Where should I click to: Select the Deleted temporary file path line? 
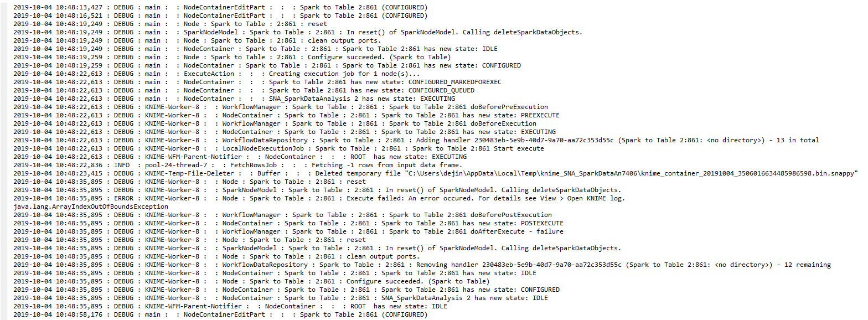436,173
